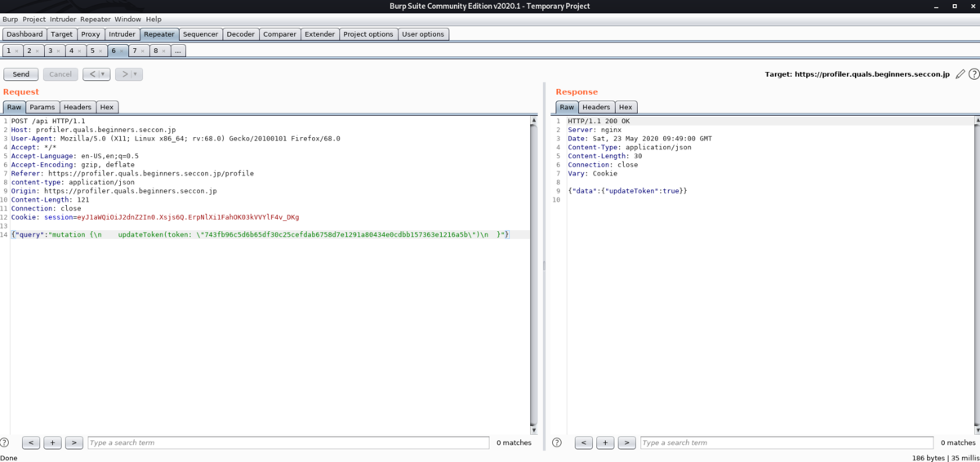The image size is (980, 462).
Task: Open forward history dropdown arrow
Action: click(136, 74)
